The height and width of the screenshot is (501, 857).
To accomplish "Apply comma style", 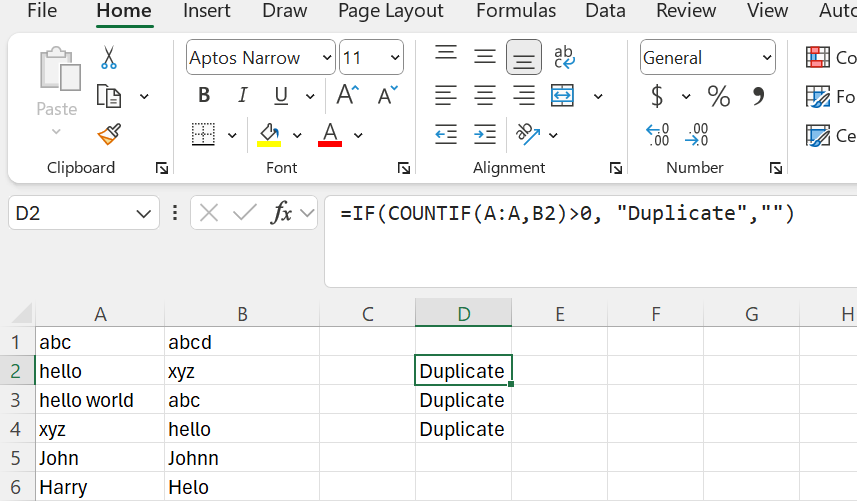I will tap(758, 96).
